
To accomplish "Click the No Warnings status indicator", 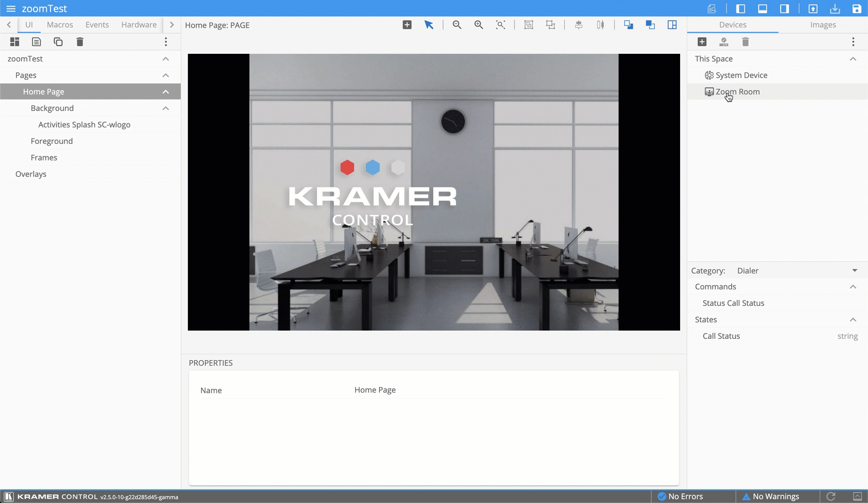I will (x=770, y=496).
